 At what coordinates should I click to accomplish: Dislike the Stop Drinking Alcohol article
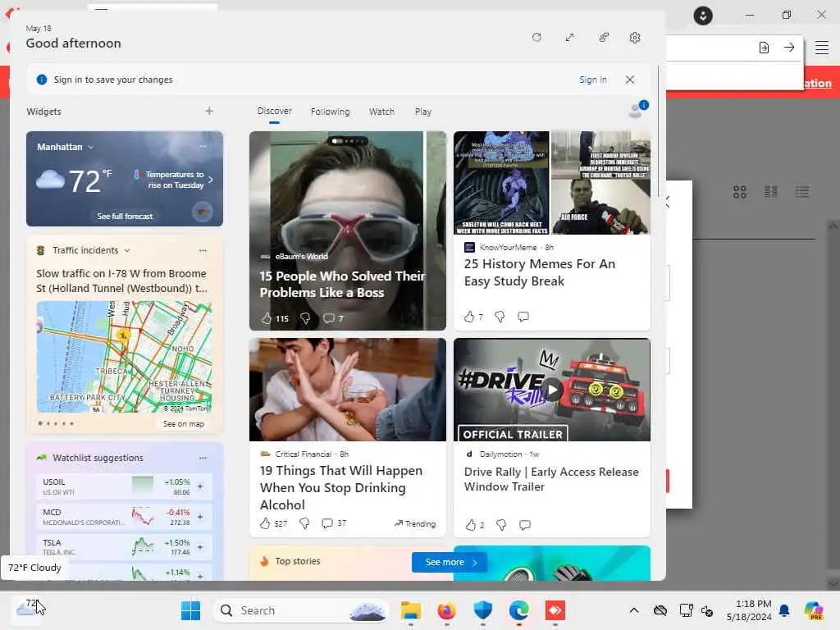click(304, 523)
